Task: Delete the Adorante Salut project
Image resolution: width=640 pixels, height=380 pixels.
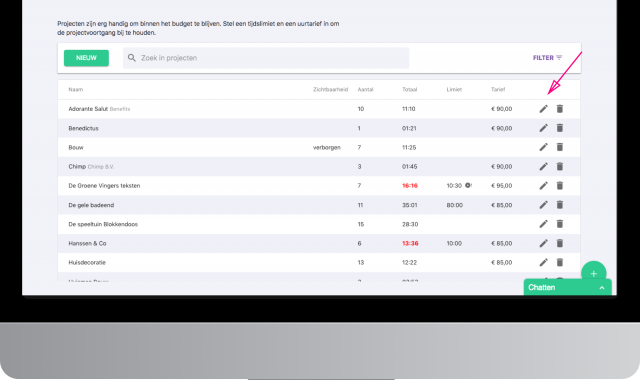Action: click(560, 109)
